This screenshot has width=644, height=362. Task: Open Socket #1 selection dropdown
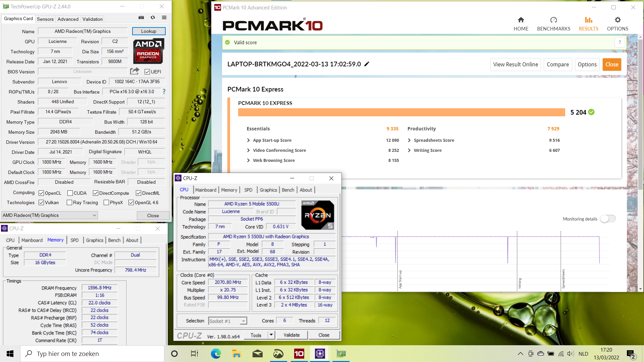click(228, 321)
